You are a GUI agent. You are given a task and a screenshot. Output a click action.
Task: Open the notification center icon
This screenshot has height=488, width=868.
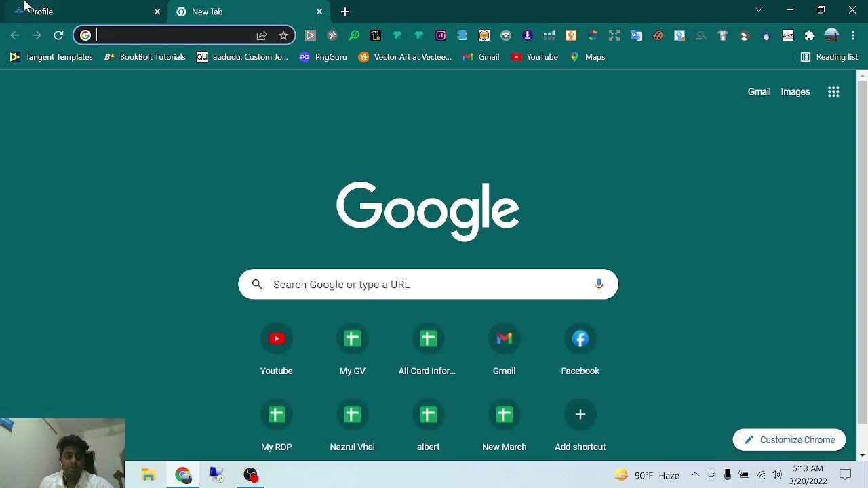[x=846, y=475]
